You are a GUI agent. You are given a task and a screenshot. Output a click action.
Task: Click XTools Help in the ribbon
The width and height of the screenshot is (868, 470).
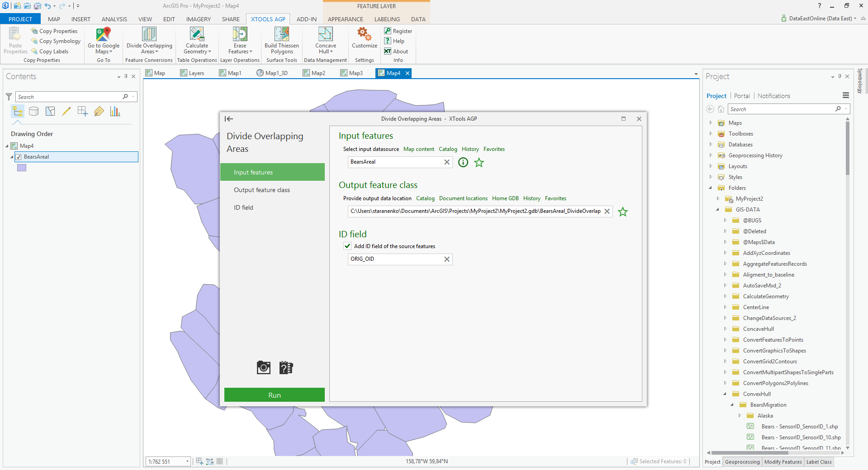point(394,41)
